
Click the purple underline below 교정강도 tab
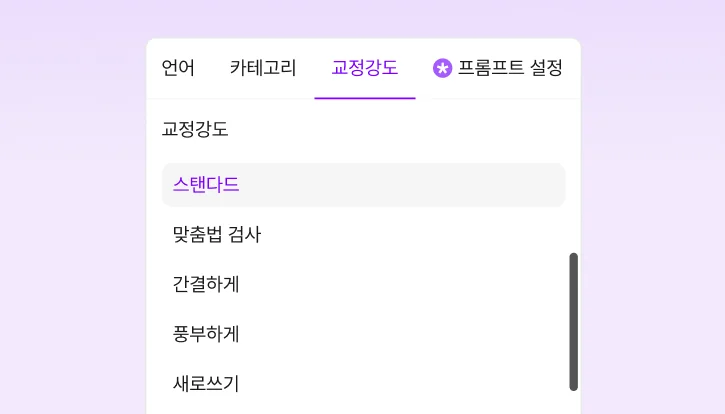click(x=364, y=98)
